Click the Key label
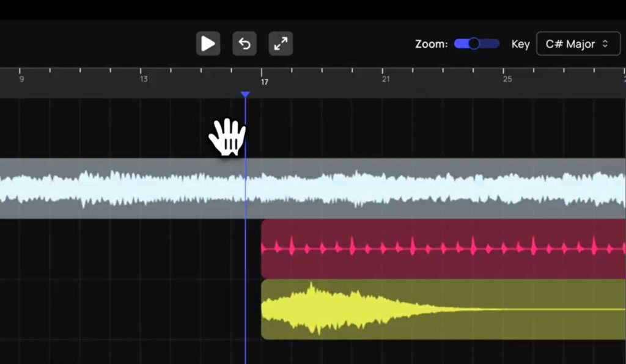 [x=521, y=44]
